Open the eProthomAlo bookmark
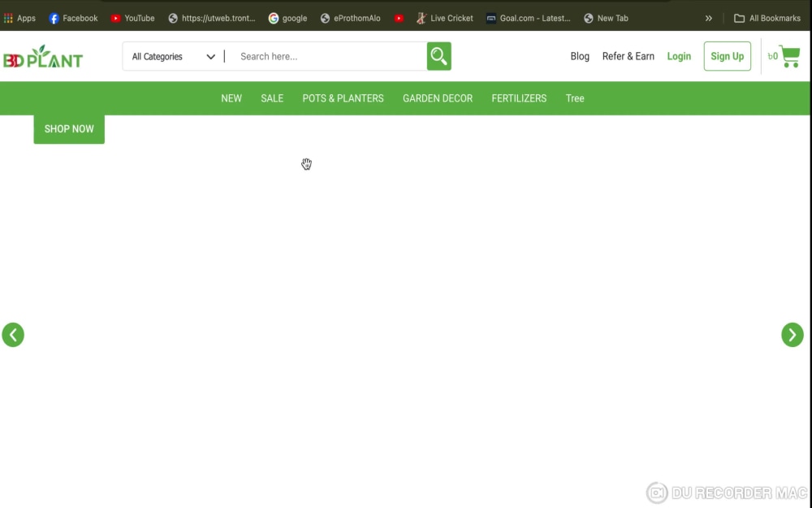812x508 pixels. tap(351, 18)
